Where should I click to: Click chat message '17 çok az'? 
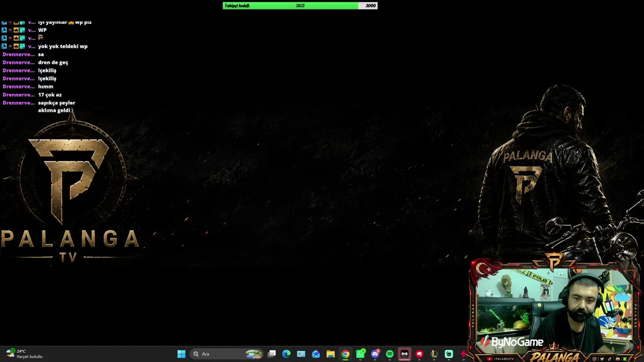coord(50,95)
